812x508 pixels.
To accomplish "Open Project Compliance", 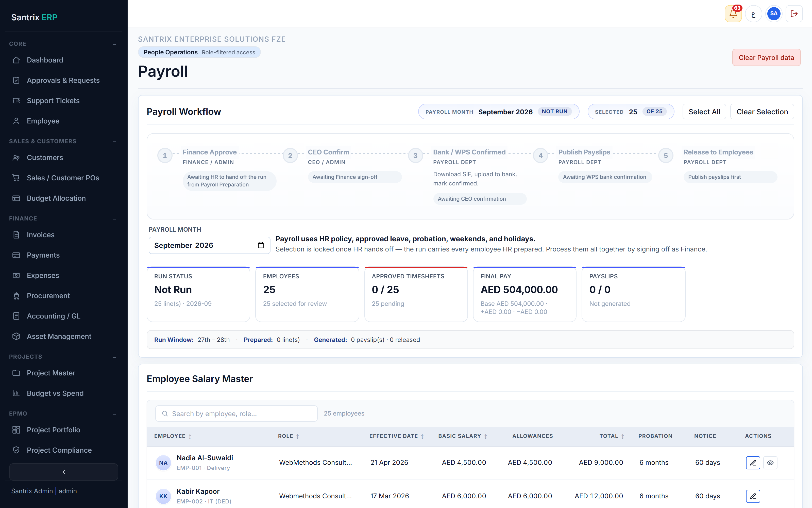I will tap(64, 450).
